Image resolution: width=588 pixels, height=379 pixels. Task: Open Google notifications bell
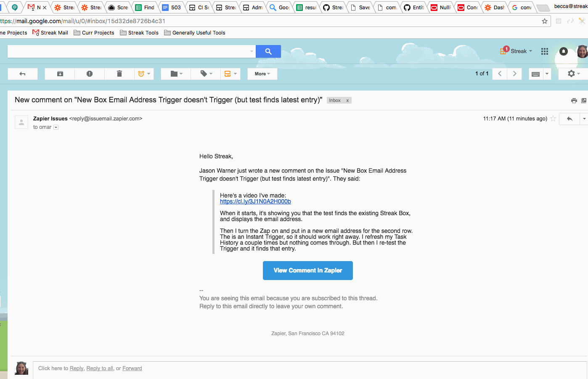tap(564, 51)
